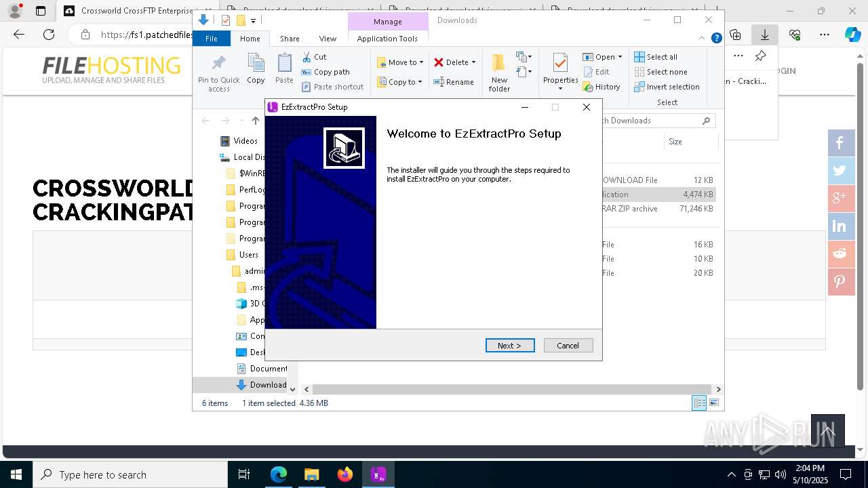Click Copy path in ribbon
The height and width of the screenshot is (488, 868).
(325, 72)
